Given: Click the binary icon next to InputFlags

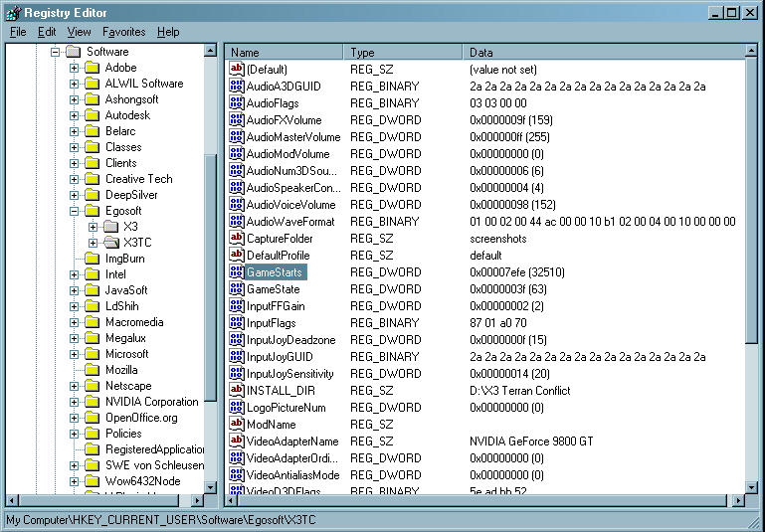Looking at the screenshot, I should point(237,322).
